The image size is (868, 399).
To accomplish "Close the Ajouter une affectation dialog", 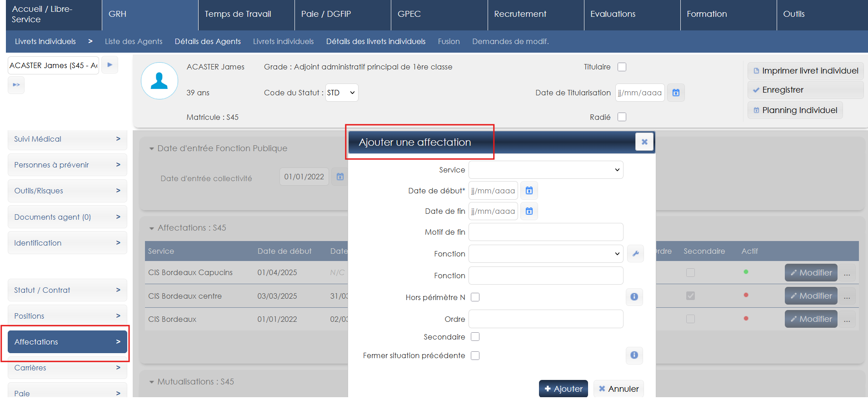I will (644, 142).
